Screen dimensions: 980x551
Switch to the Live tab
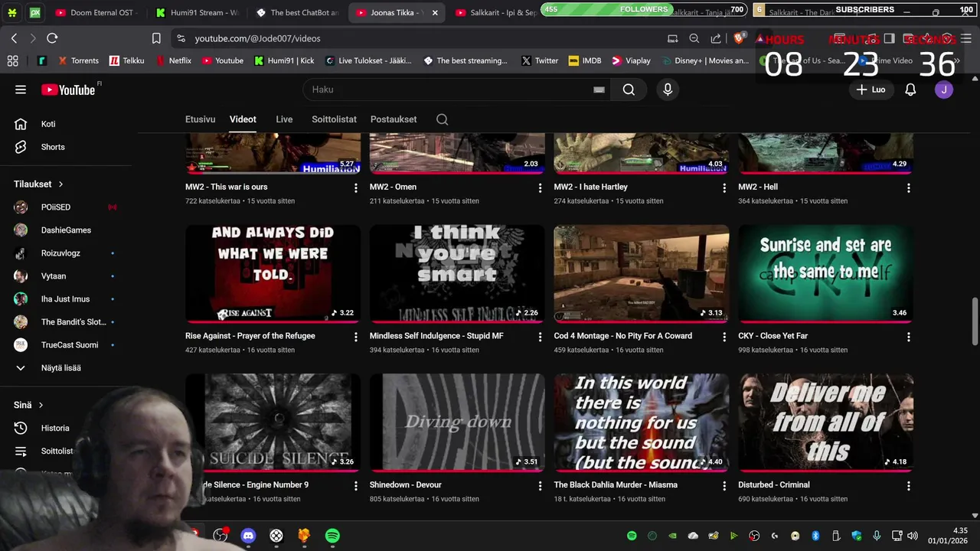284,119
